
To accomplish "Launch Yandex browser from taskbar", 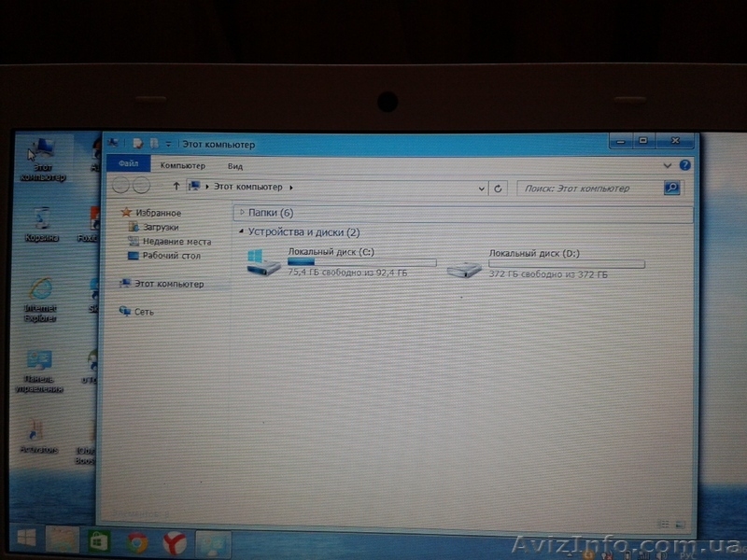I will tap(175, 542).
